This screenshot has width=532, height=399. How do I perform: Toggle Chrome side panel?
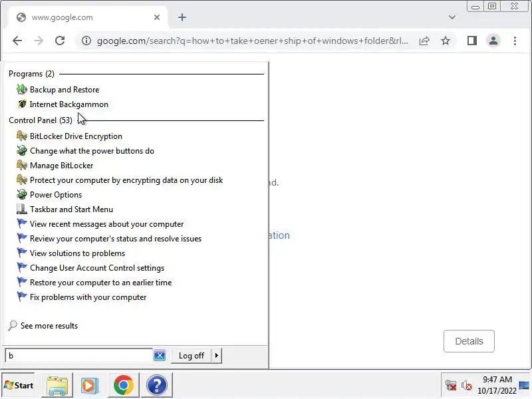pos(472,41)
